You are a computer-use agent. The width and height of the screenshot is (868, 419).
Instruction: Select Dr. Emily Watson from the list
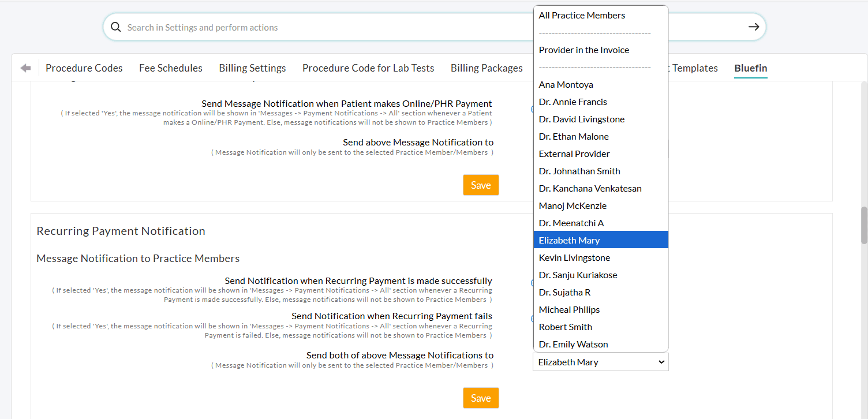[x=573, y=345]
